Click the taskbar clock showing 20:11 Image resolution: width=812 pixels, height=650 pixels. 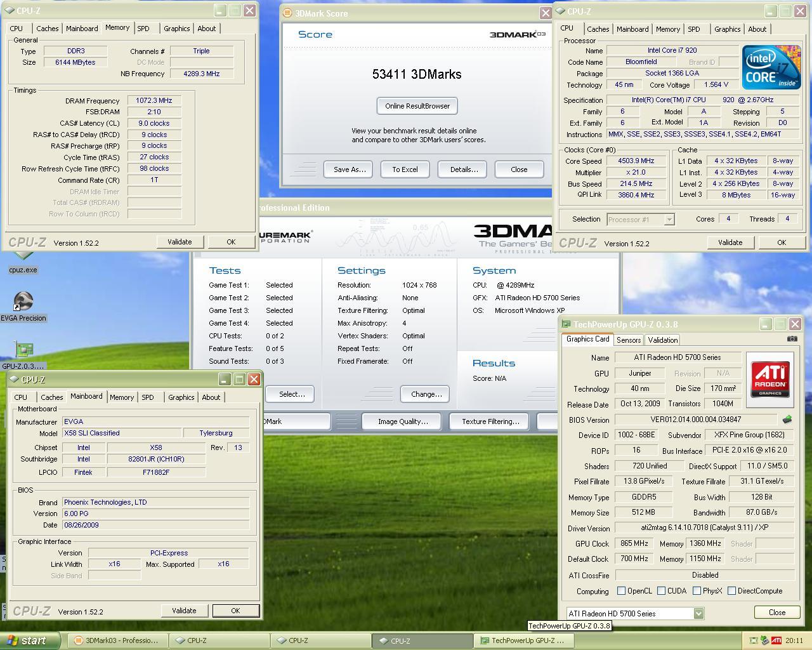[x=794, y=640]
